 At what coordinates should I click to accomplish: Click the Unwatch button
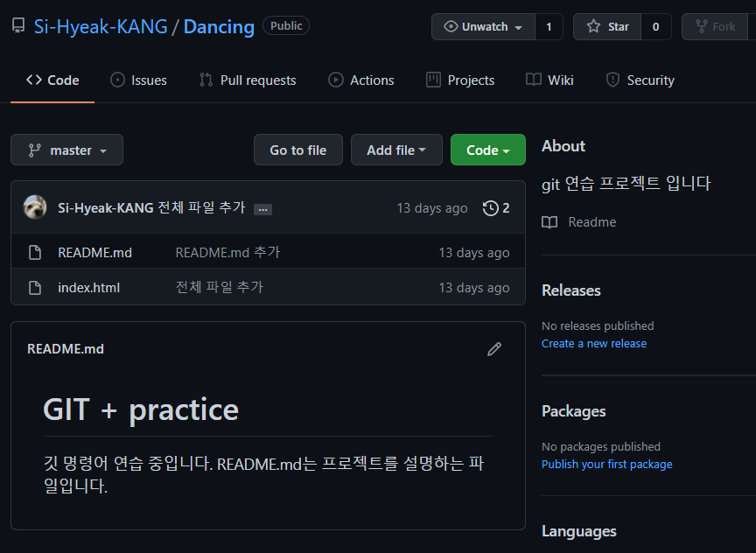pyautogui.click(x=483, y=26)
